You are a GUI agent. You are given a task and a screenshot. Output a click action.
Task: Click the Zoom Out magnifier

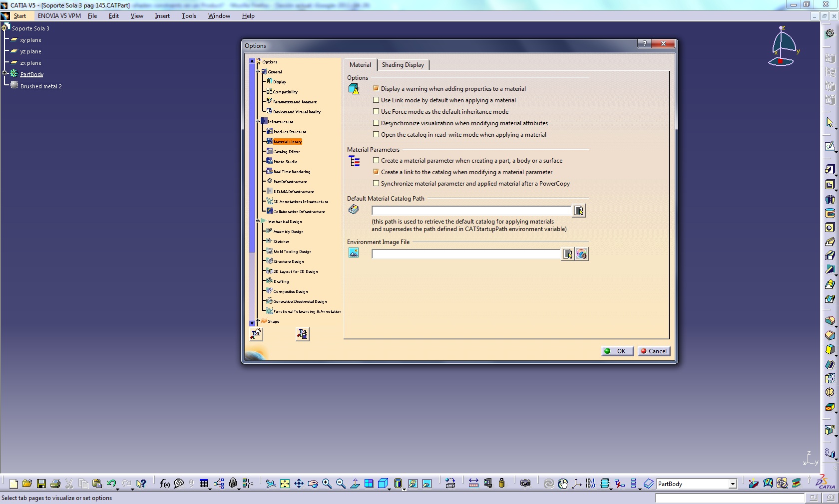(341, 484)
